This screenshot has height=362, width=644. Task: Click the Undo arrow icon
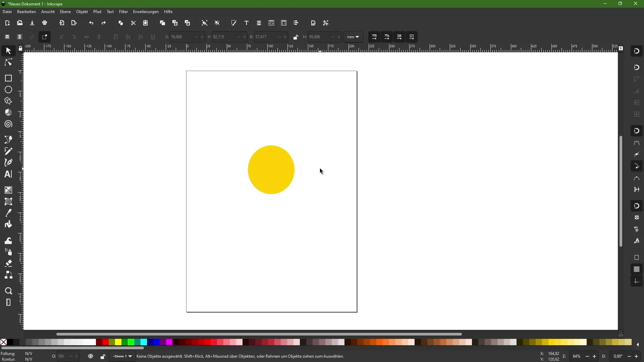point(91,23)
